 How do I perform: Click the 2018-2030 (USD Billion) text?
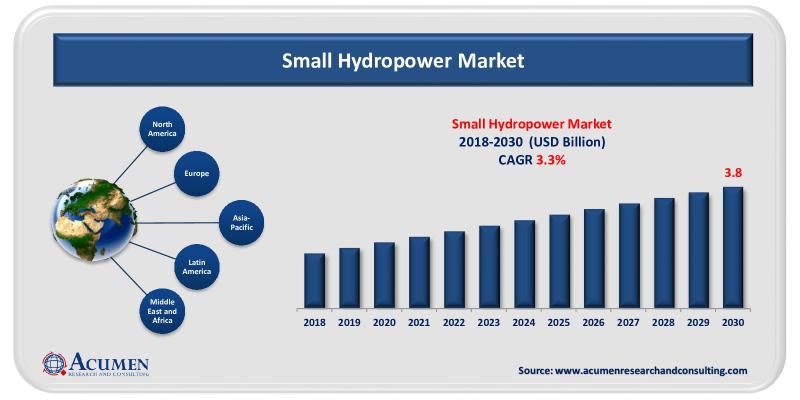(x=532, y=142)
